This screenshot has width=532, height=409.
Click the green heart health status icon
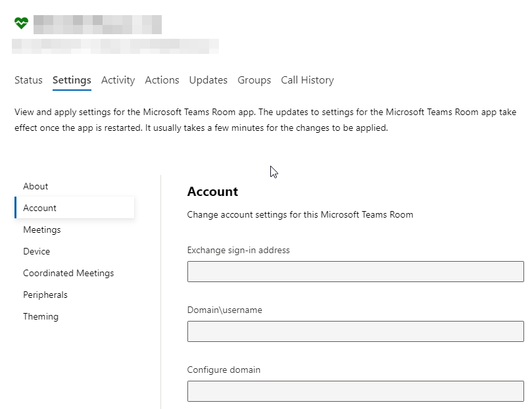[x=22, y=24]
